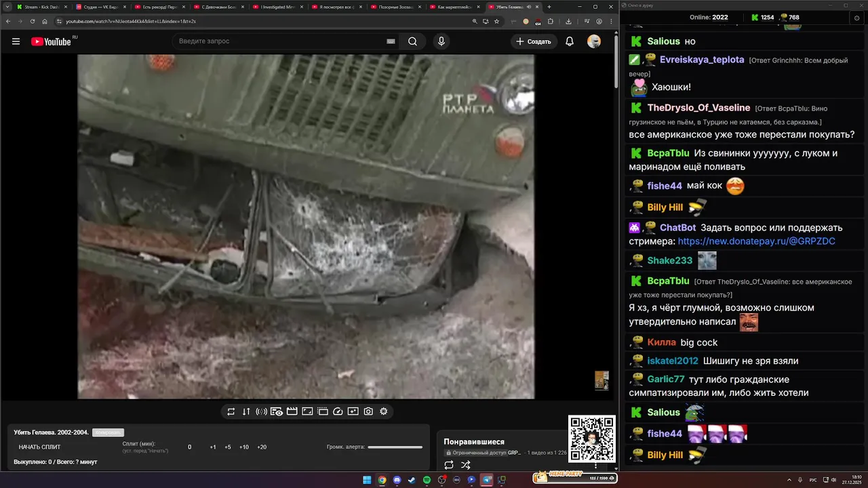This screenshot has width=868, height=488.
Task: Open the Windows Start menu
Action: click(367, 480)
